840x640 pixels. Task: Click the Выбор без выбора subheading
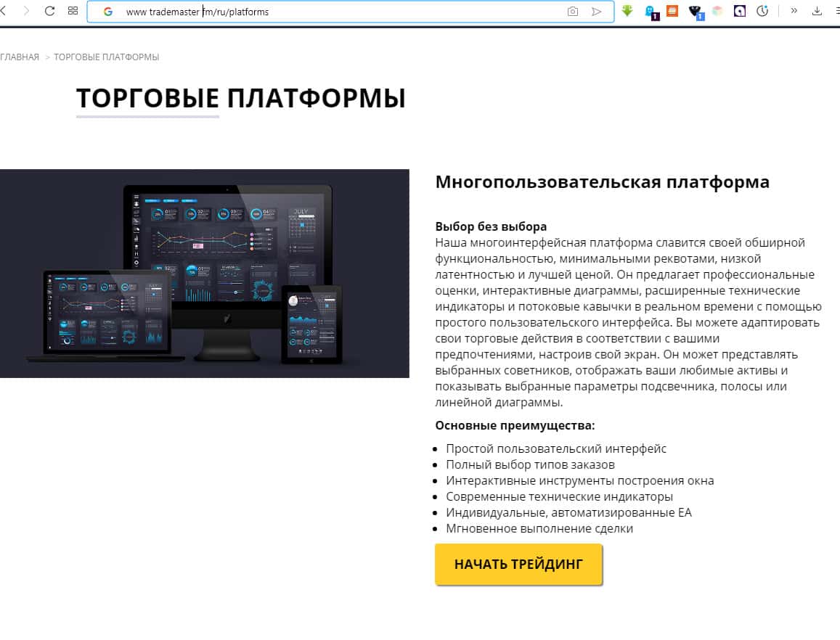491,226
